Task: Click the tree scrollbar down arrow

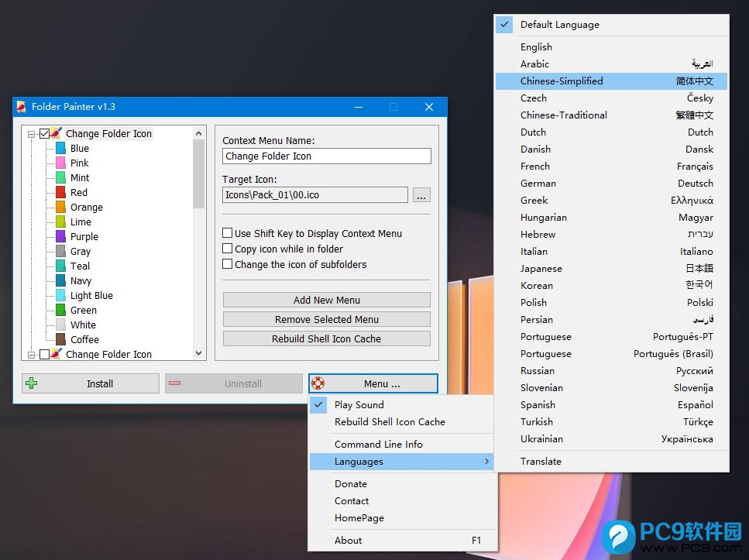Action: (199, 353)
